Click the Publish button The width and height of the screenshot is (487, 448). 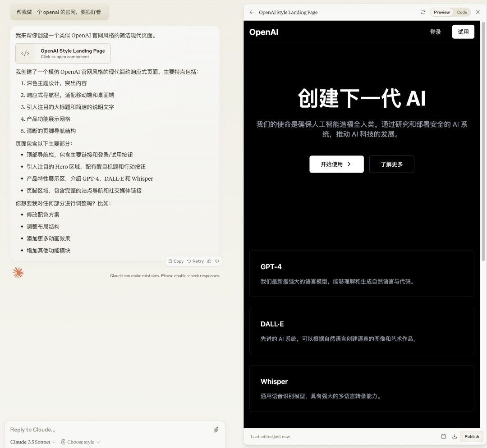(x=471, y=436)
